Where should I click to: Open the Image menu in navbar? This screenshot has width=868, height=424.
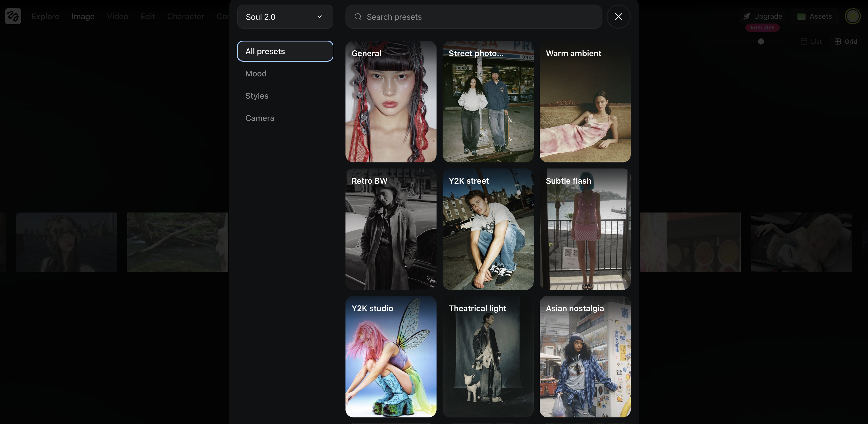coord(83,16)
